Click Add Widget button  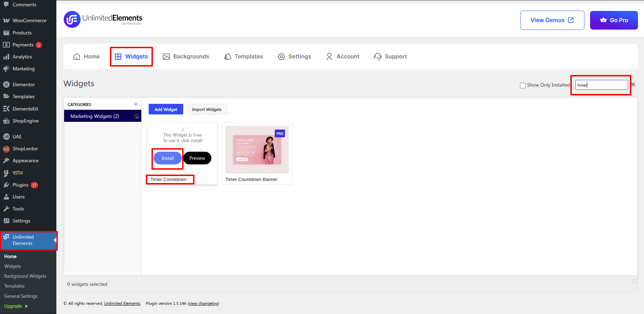click(x=166, y=109)
